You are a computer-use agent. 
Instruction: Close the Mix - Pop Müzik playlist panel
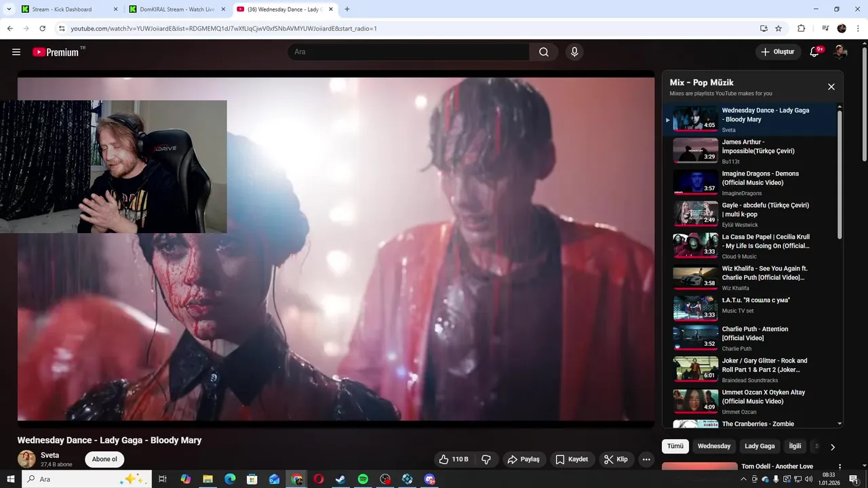(831, 87)
